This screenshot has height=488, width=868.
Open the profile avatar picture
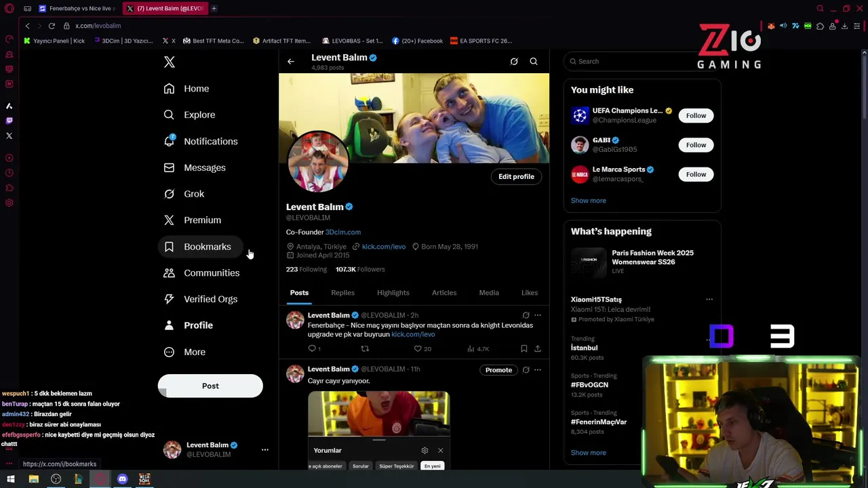click(318, 163)
